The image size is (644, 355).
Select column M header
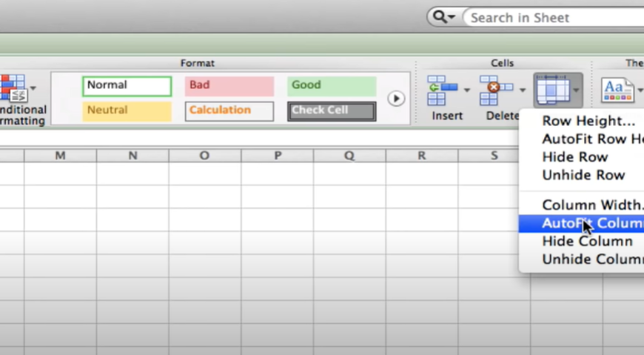tap(61, 156)
